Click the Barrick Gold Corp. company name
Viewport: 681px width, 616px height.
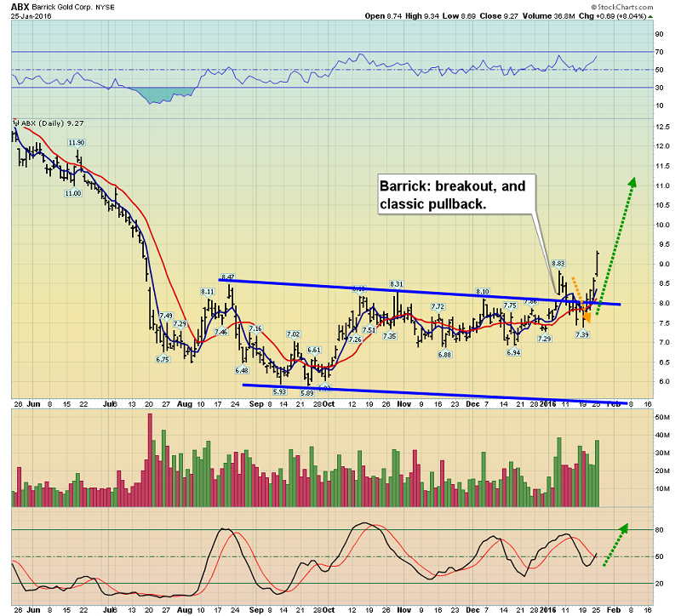point(61,7)
